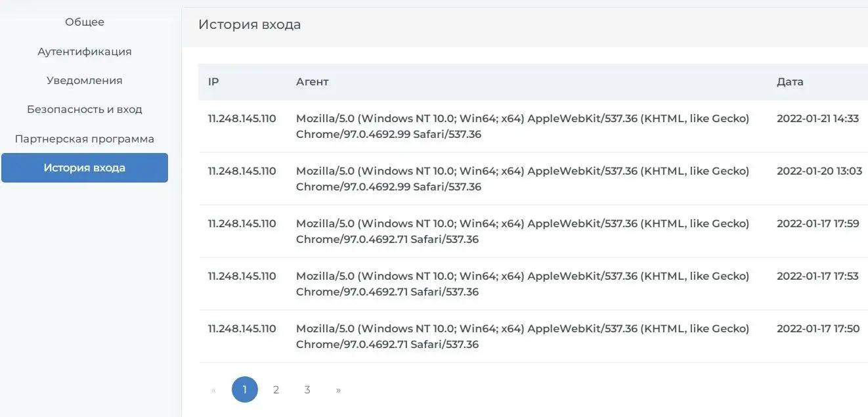Go to page 2 of login history
The image size is (868, 417).
pyautogui.click(x=276, y=389)
